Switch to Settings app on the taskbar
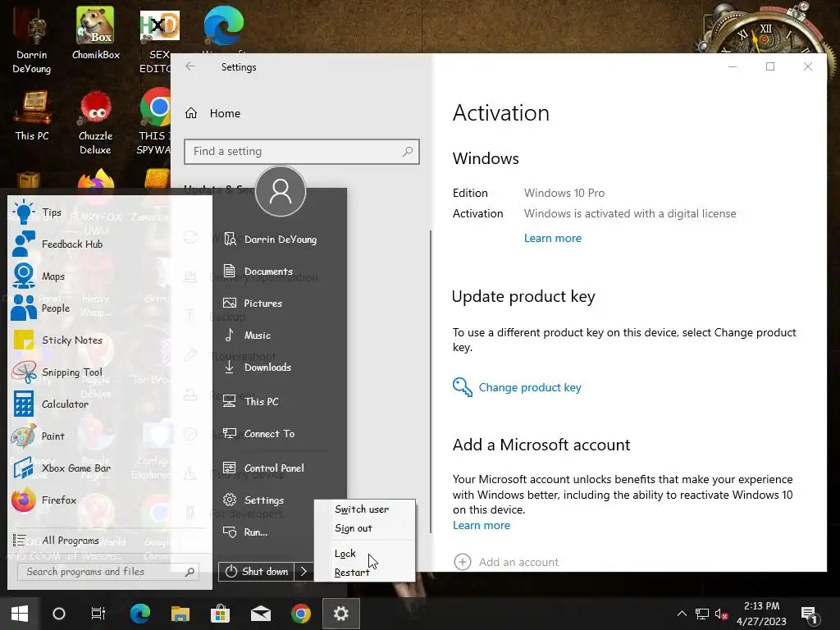The image size is (840, 630). (340, 614)
